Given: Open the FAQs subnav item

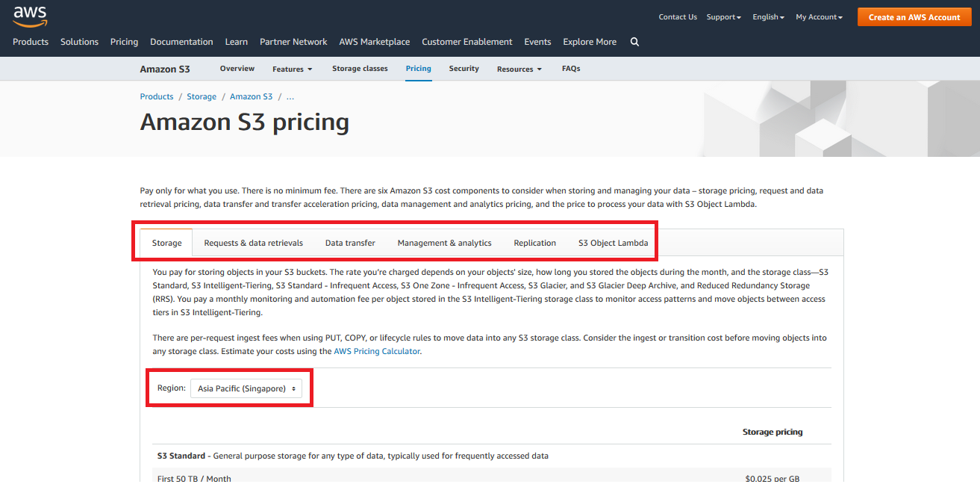Looking at the screenshot, I should pyautogui.click(x=571, y=69).
